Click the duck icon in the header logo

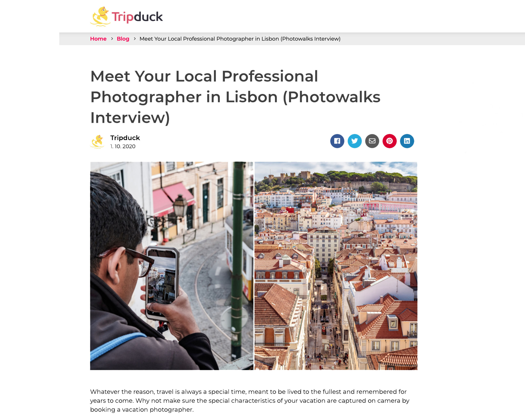pyautogui.click(x=100, y=16)
